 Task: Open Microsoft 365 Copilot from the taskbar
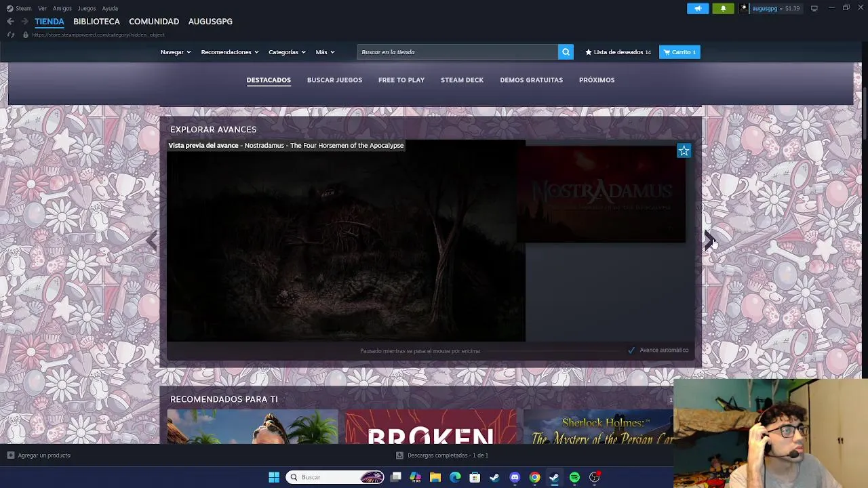[416, 477]
